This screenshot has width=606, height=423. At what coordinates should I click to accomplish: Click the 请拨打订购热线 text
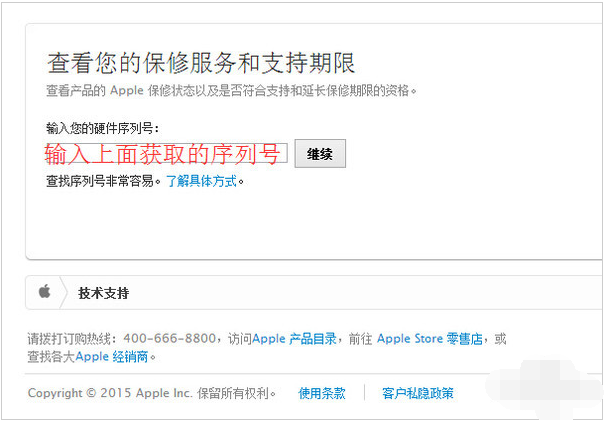tap(72, 339)
